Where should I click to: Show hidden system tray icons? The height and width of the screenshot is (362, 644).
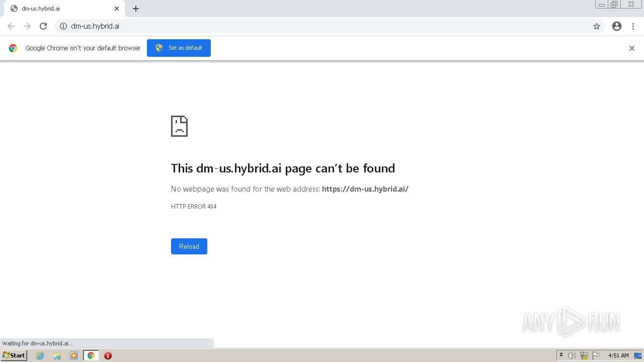click(561, 355)
